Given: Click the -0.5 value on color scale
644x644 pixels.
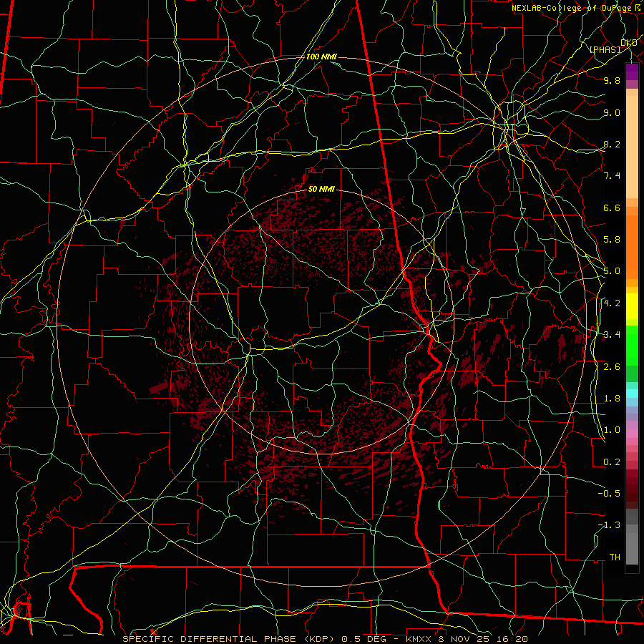Looking at the screenshot, I should 609,493.
